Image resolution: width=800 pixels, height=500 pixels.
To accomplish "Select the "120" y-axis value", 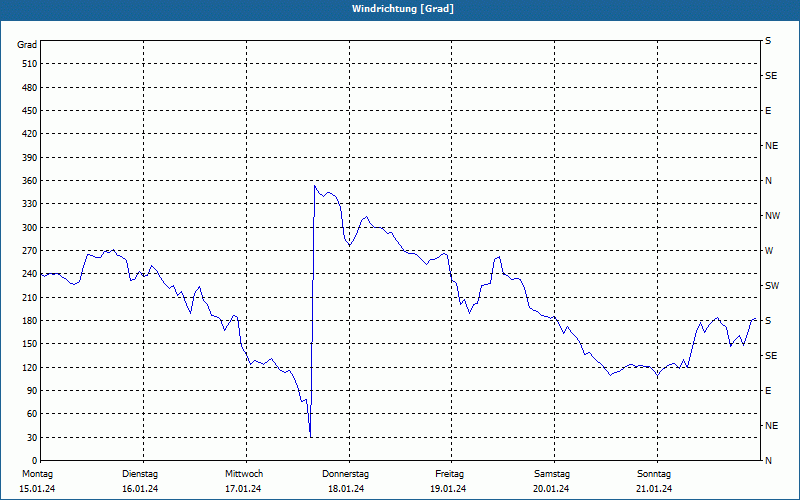I will point(30,367).
